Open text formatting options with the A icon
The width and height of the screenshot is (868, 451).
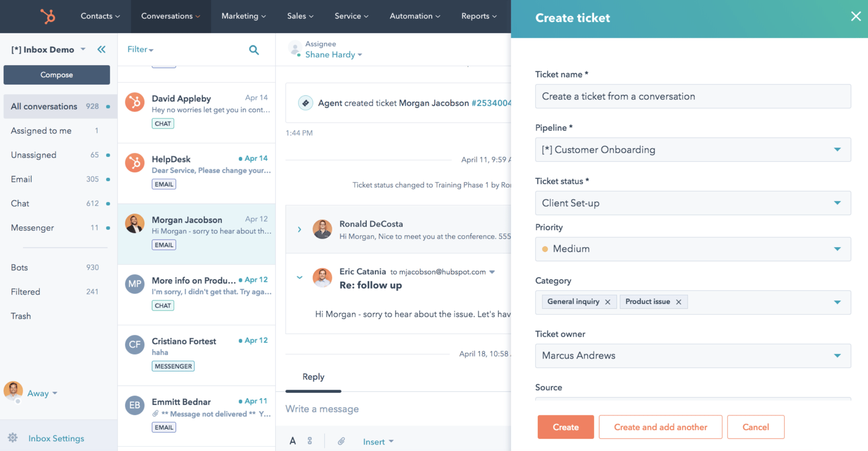(293, 440)
